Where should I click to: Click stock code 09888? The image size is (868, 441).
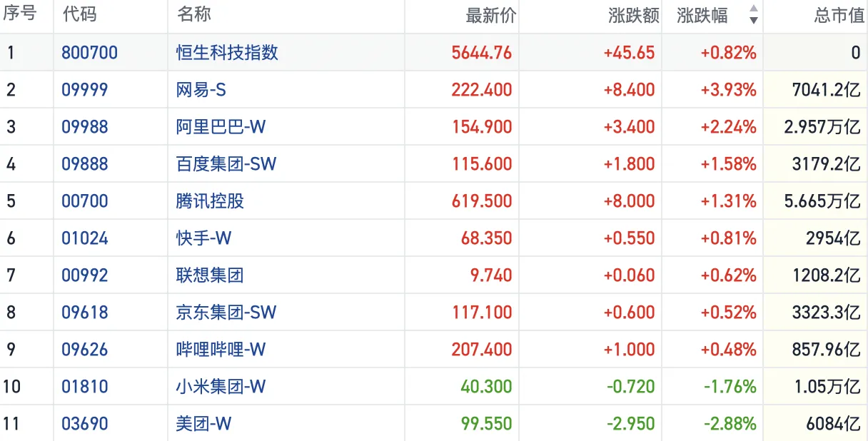pos(84,164)
